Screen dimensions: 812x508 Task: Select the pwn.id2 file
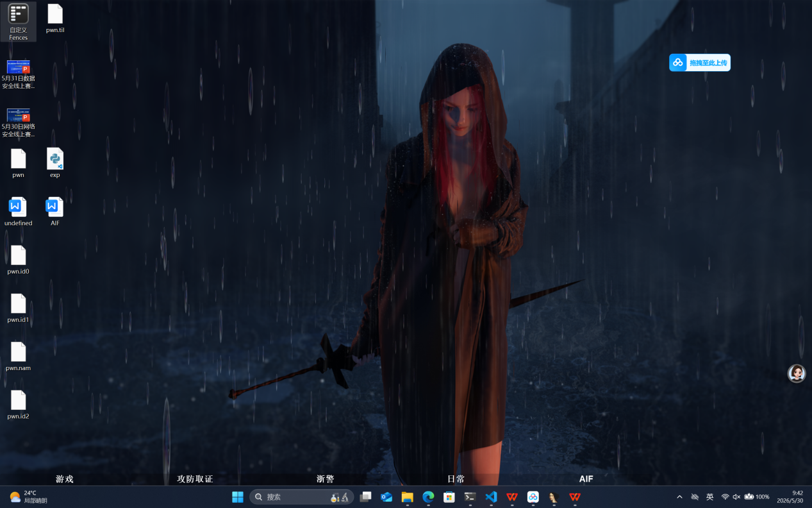pyautogui.click(x=18, y=405)
